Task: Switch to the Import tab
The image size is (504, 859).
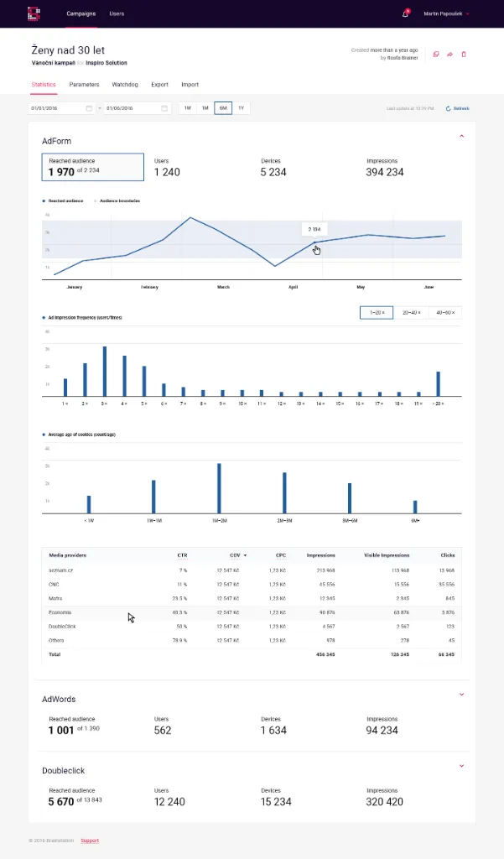Action: click(x=190, y=85)
